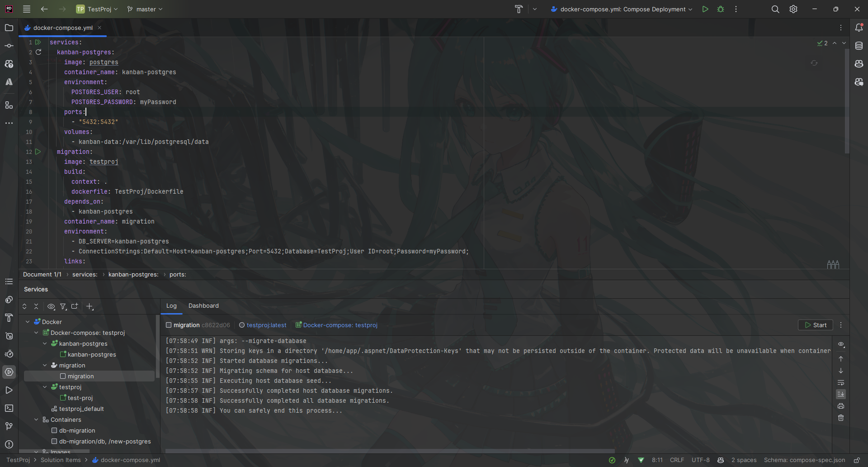Open container log more options menu
868x467 pixels.
841,325
